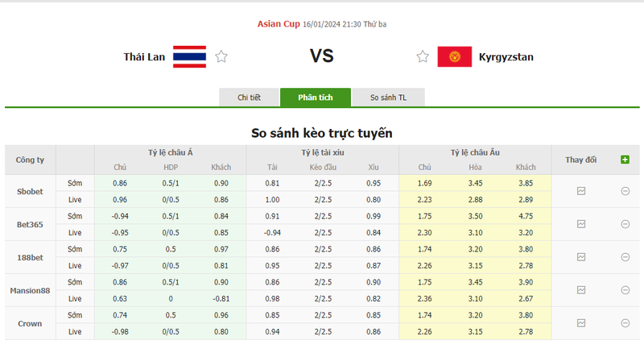The height and width of the screenshot is (349, 644).
Task: Switch to the So sánh TL tab
Action: pyautogui.click(x=388, y=98)
